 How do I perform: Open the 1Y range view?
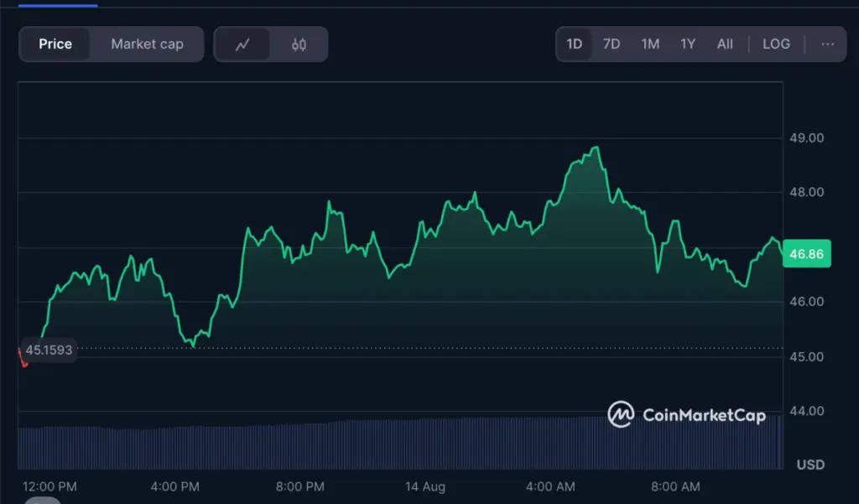point(688,44)
